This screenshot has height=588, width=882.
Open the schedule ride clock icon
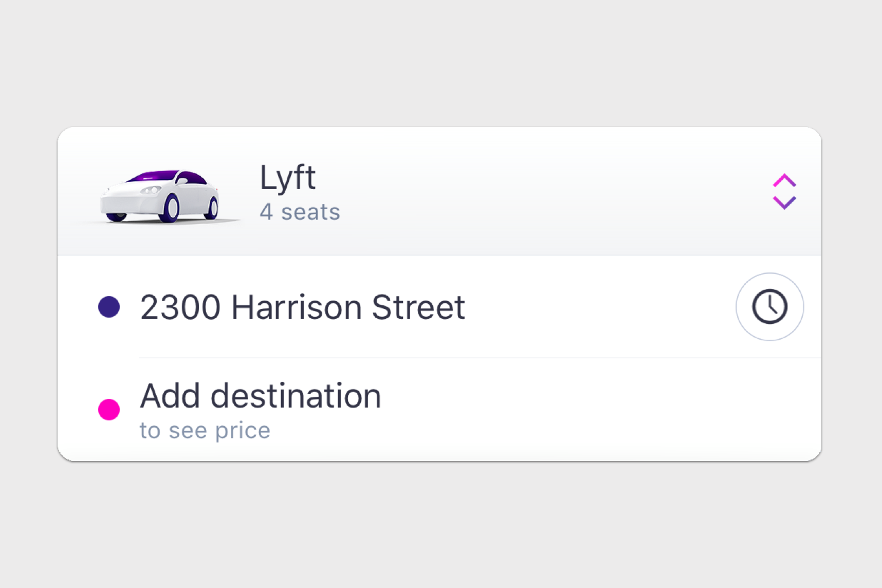point(769,307)
